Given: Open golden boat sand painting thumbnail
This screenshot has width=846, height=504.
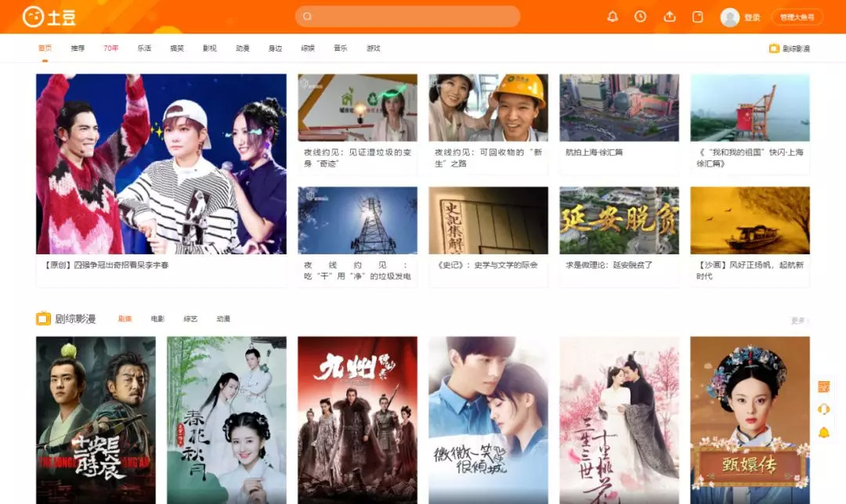Looking at the screenshot, I should coord(750,221).
